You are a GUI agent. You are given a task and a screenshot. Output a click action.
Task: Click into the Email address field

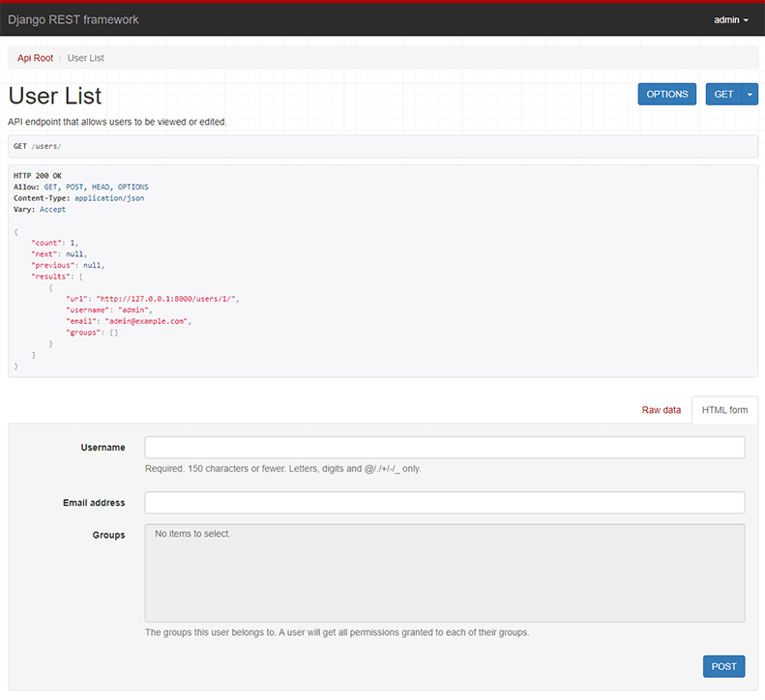[x=444, y=503]
